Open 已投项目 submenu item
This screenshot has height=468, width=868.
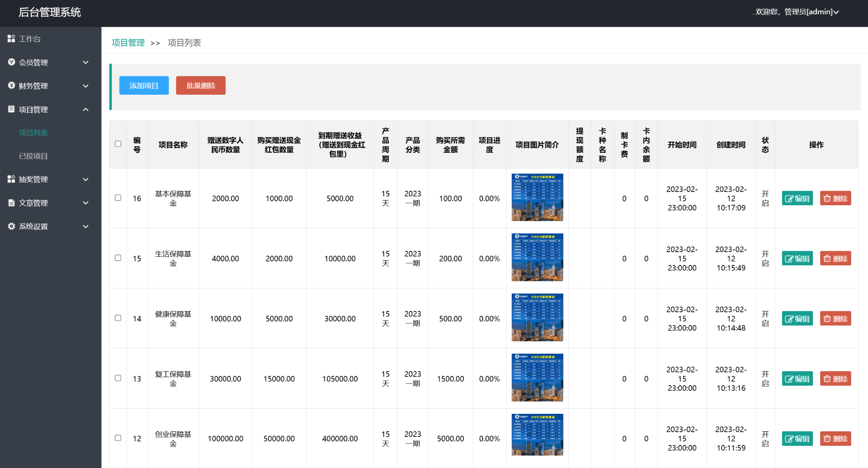[33, 156]
